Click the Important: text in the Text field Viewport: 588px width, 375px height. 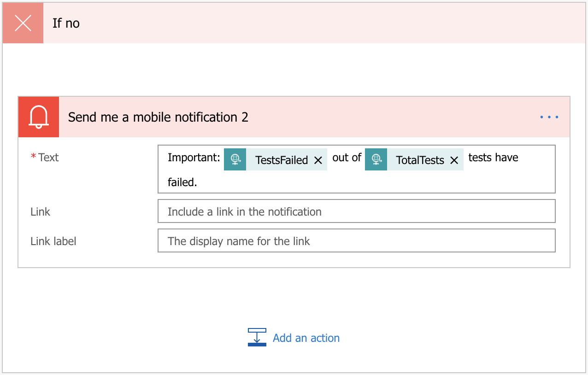click(x=194, y=158)
